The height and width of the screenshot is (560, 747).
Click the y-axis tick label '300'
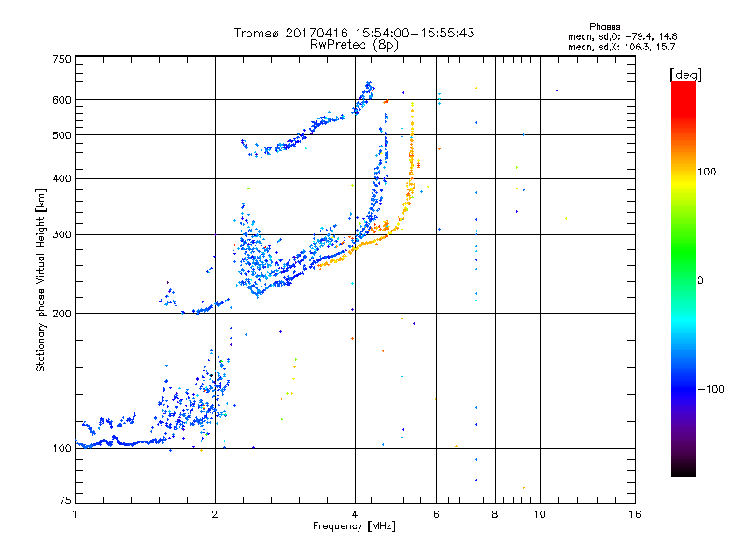click(62, 234)
